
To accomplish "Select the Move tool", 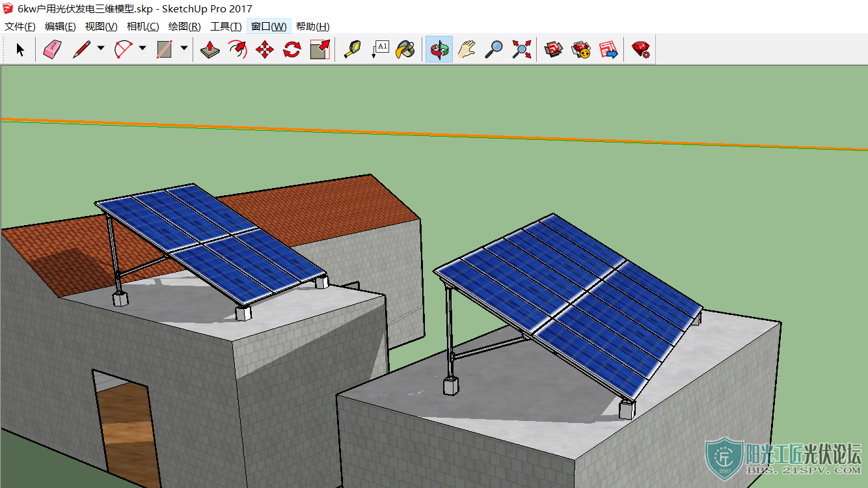I will tap(265, 49).
